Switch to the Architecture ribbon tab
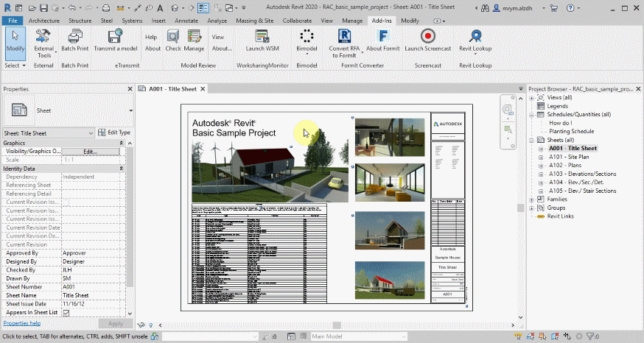 coord(44,21)
